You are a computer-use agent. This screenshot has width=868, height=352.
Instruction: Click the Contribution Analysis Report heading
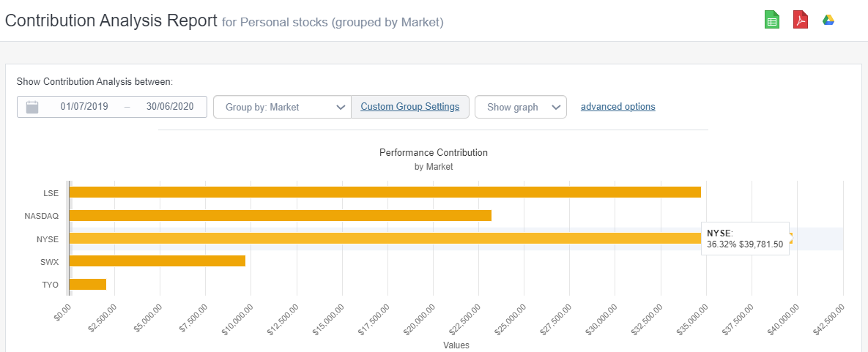(111, 20)
